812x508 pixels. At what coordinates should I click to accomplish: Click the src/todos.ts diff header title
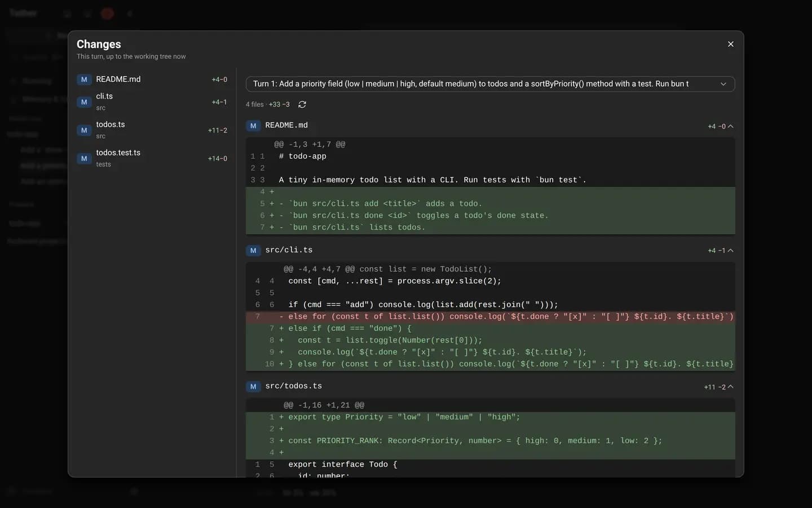pyautogui.click(x=293, y=386)
